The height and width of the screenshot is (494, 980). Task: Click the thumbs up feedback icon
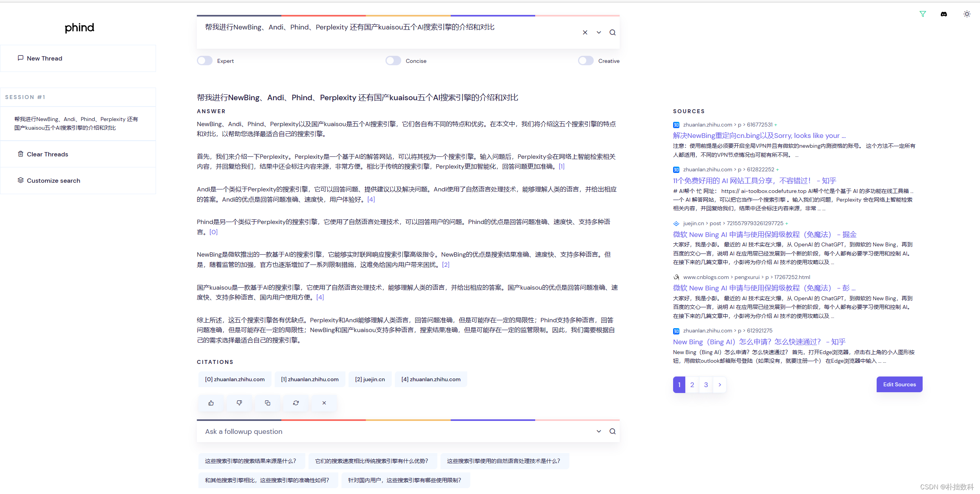click(x=212, y=402)
